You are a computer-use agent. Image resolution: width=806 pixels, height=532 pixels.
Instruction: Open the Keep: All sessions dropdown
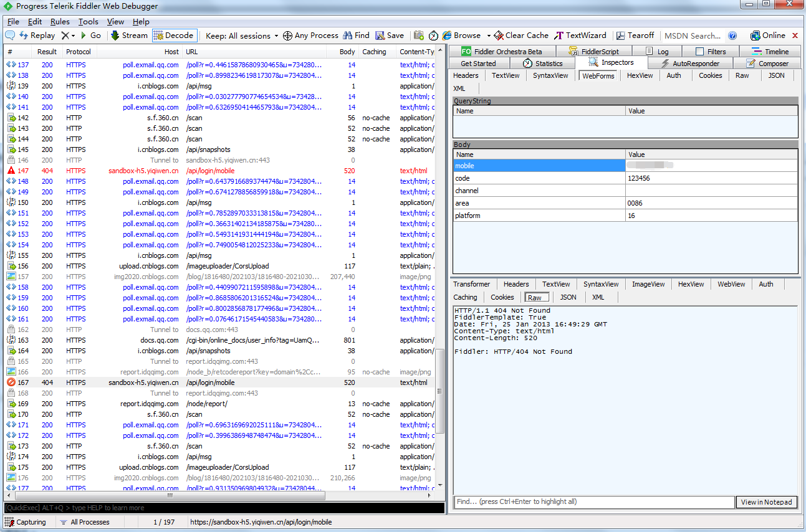pyautogui.click(x=242, y=36)
